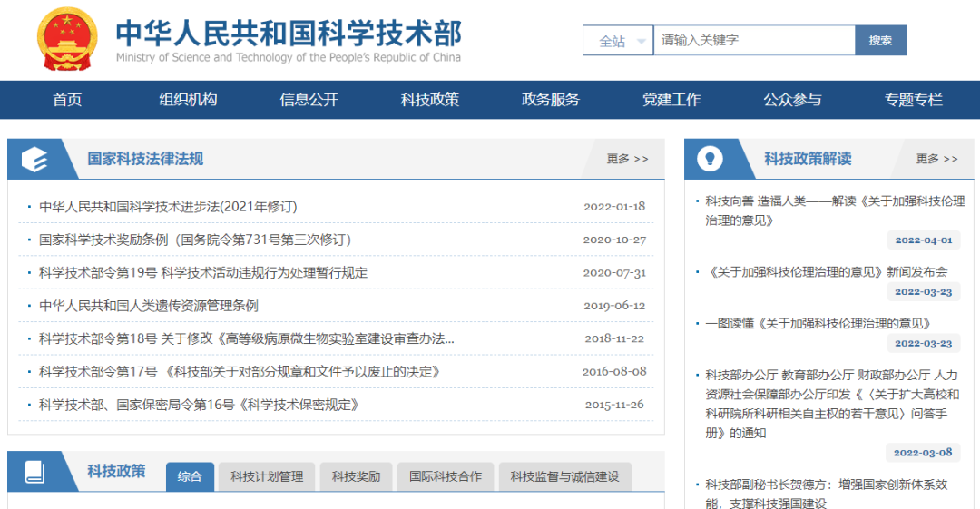980x509 pixels.
Task: Focus the 请输入关键字 search field
Action: (x=754, y=41)
